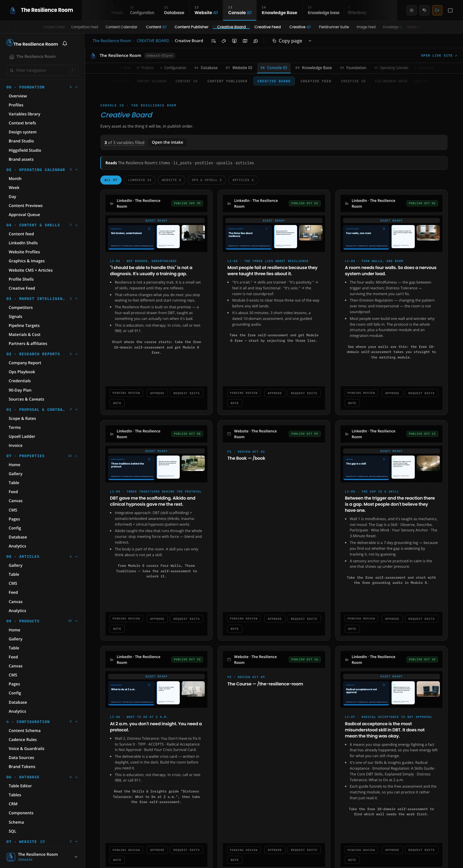Request edits on The Book — /book card

(304, 619)
